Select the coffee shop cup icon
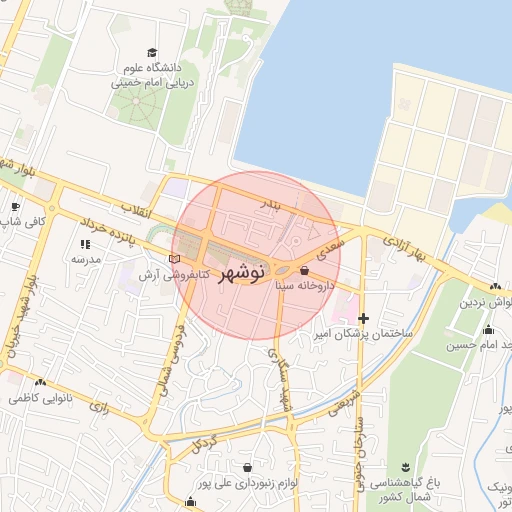512x512 pixels. [15, 207]
